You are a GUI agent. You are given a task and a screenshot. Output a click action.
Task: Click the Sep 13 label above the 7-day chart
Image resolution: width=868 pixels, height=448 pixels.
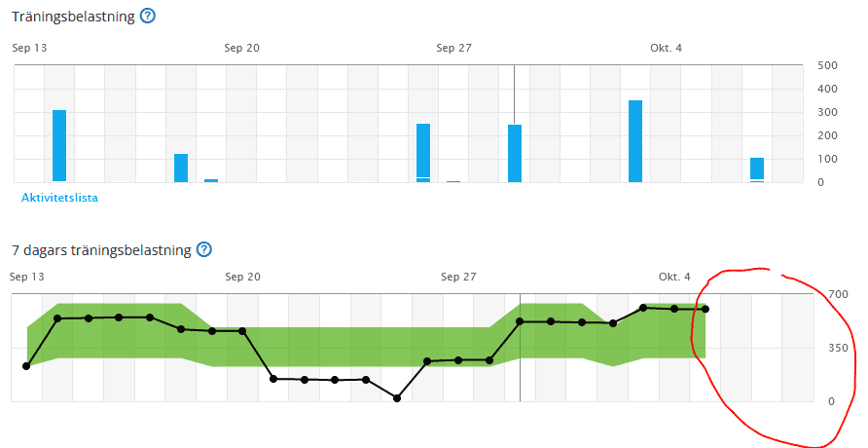(26, 277)
